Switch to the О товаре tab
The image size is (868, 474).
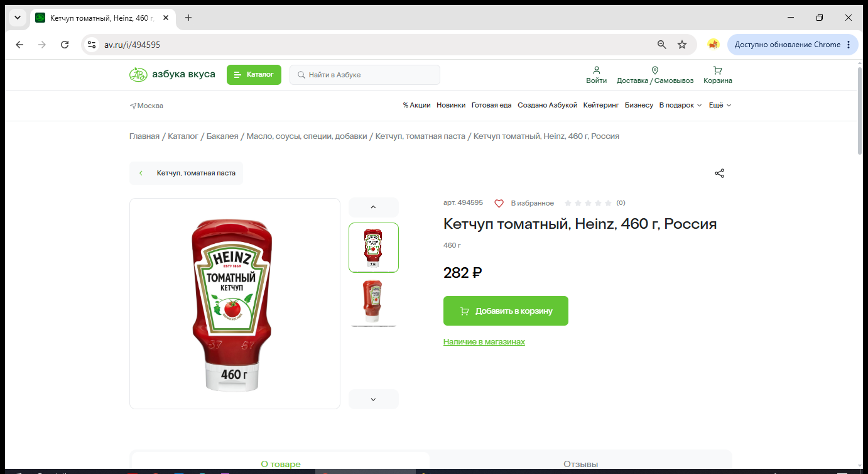point(281,464)
